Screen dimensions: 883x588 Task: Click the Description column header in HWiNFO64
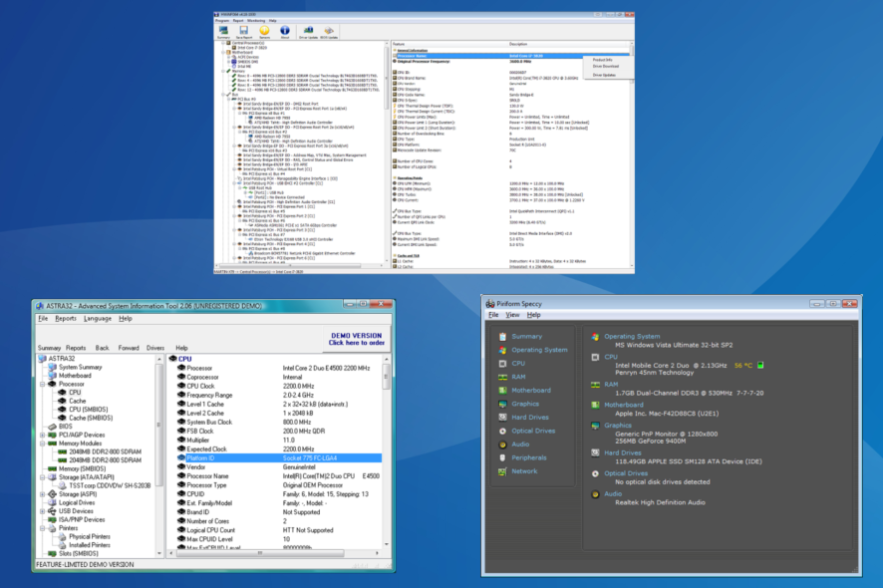[x=518, y=44]
